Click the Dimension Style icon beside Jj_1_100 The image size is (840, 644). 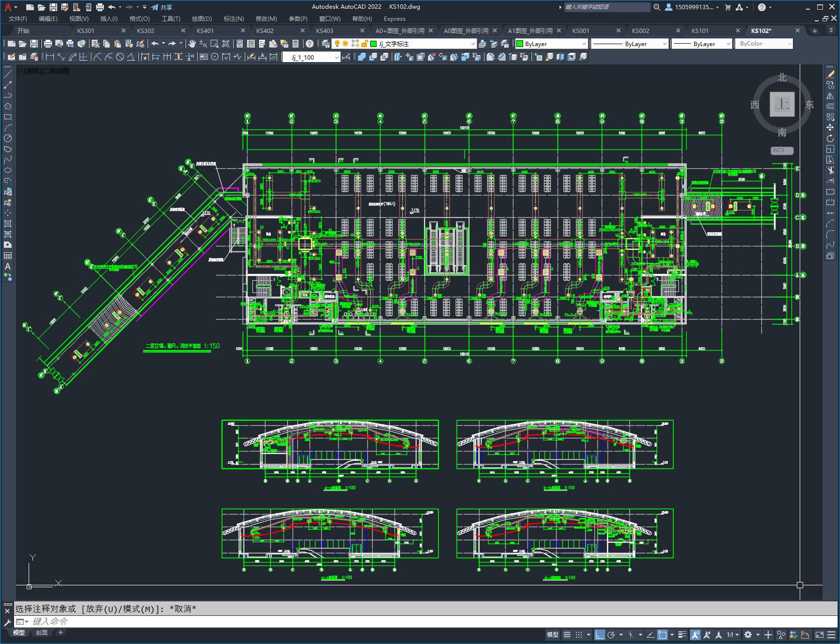[x=346, y=57]
